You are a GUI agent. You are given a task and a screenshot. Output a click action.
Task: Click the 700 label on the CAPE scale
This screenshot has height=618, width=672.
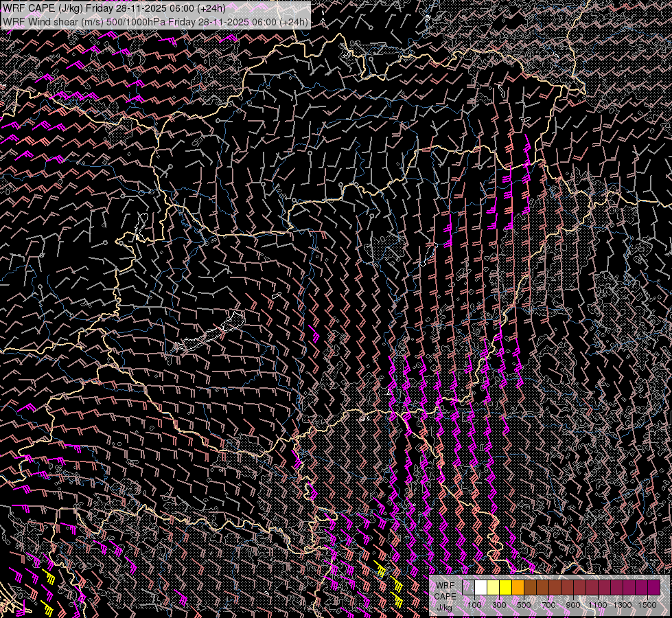pyautogui.click(x=548, y=605)
